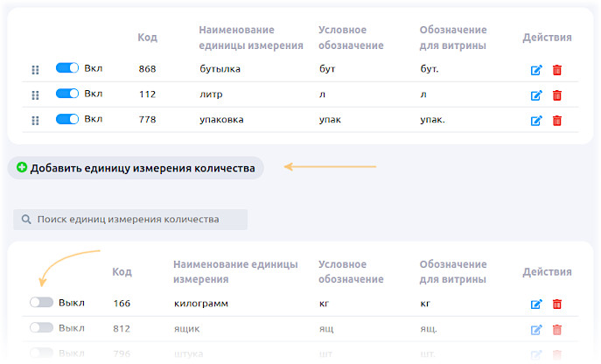Turn on the ящик unit toggle
The width and height of the screenshot is (601, 364).
point(41,328)
